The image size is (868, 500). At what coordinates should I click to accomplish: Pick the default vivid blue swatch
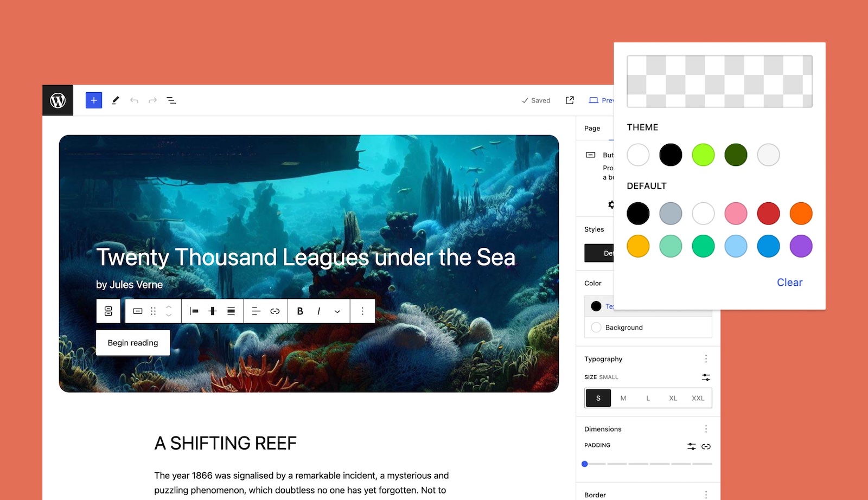pos(768,246)
